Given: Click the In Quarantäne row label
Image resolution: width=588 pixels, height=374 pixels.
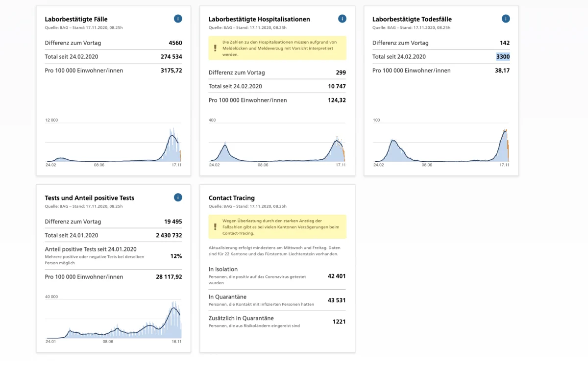Looking at the screenshot, I should pyautogui.click(x=227, y=297).
